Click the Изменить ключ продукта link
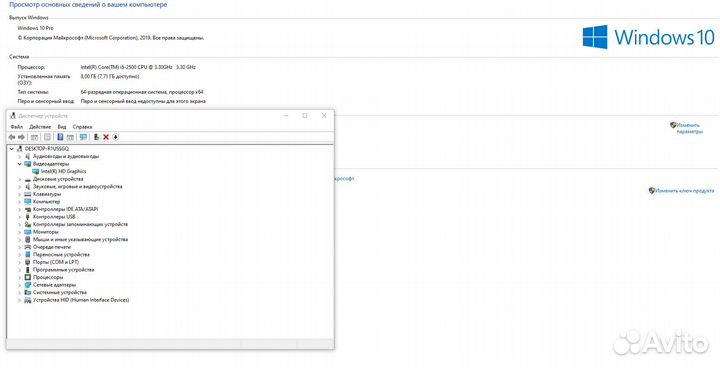Viewport: 720px width, 368px height. (685, 190)
